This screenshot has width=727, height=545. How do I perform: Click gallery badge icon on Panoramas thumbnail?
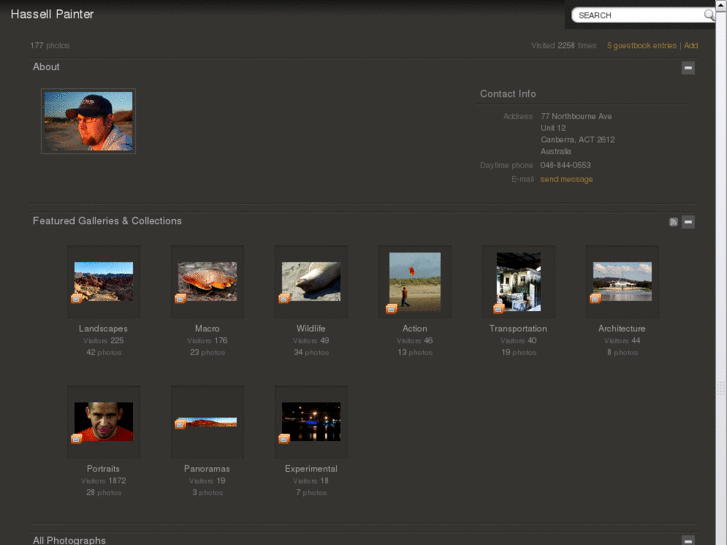tap(180, 424)
